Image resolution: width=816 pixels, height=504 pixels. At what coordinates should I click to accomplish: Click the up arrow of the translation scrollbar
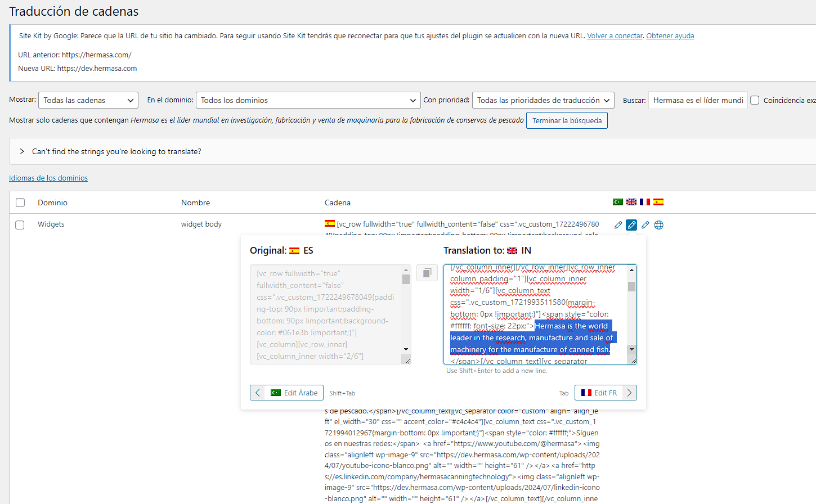click(x=631, y=270)
